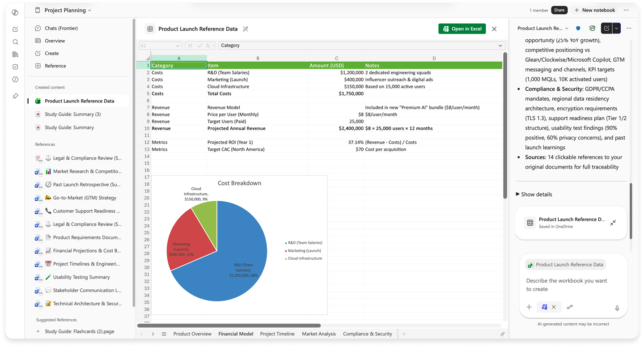Open the dropdown arrow next to compose button
The image size is (644, 347).
click(x=616, y=28)
